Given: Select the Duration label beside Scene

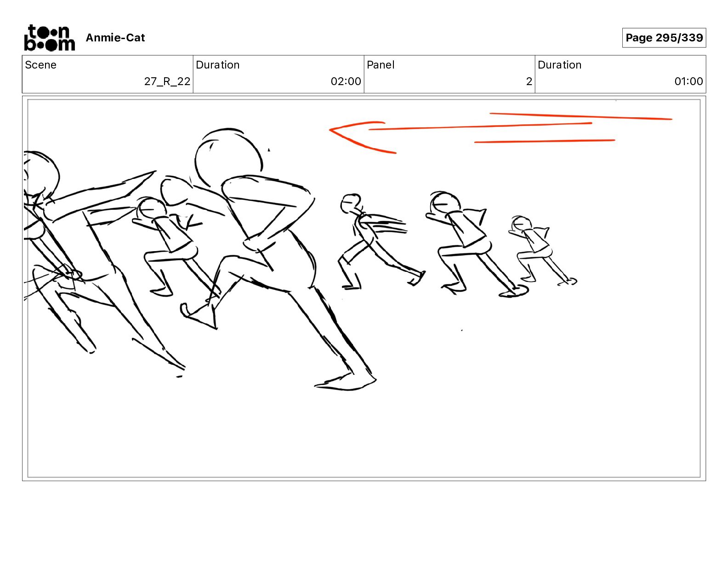Looking at the screenshot, I should pos(217,65).
